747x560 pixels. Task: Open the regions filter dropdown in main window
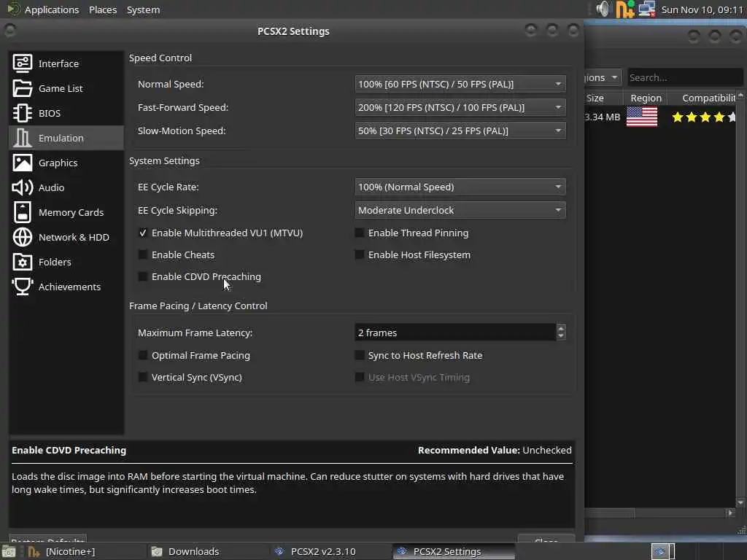coord(602,77)
